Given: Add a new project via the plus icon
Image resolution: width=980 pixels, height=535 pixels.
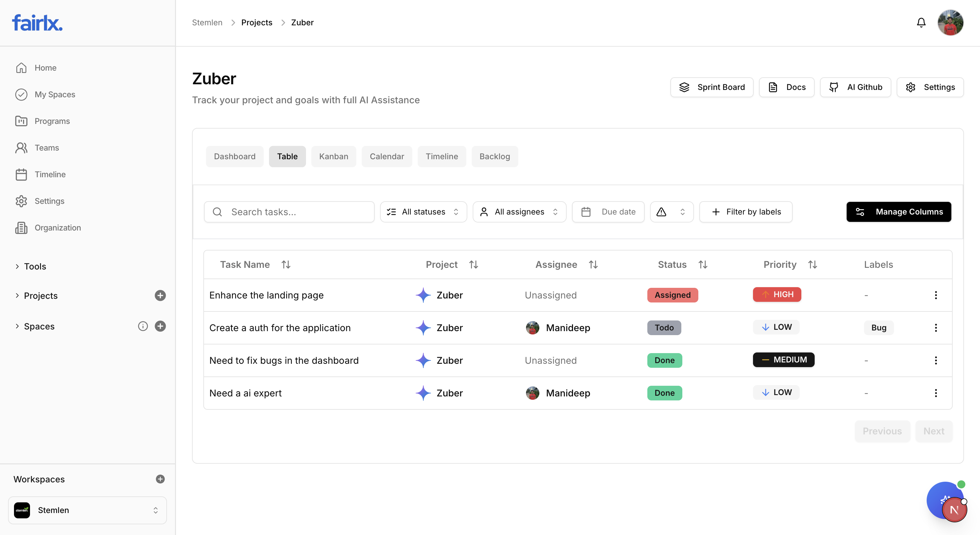Looking at the screenshot, I should coord(160,295).
